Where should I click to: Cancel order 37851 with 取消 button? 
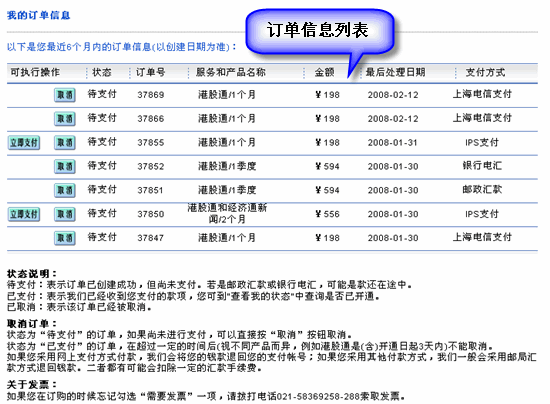click(65, 190)
